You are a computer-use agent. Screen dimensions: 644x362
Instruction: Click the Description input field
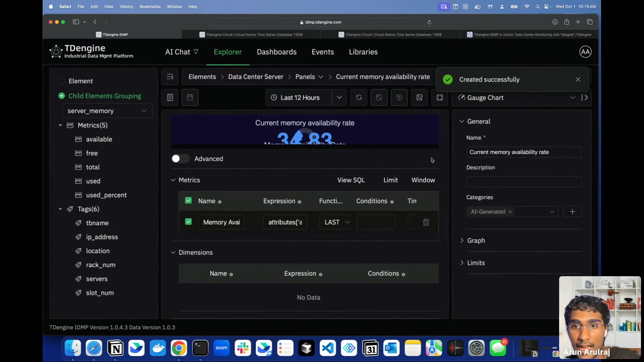pos(523,182)
